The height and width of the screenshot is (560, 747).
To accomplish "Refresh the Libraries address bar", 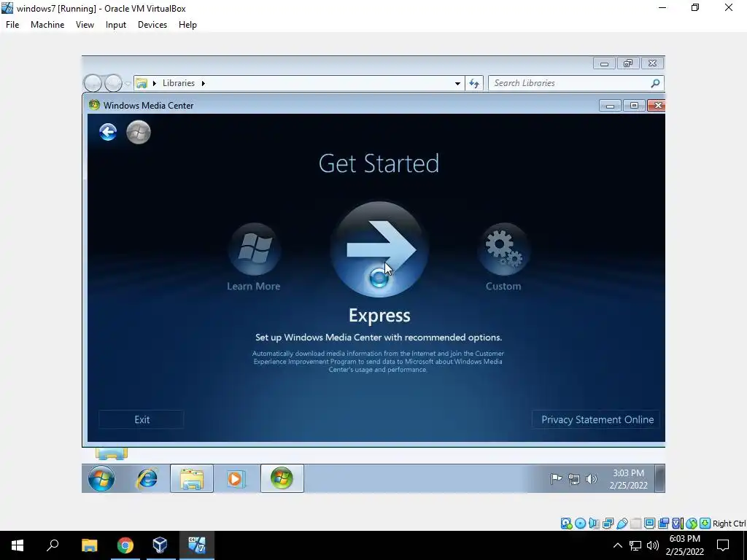I will click(x=474, y=83).
